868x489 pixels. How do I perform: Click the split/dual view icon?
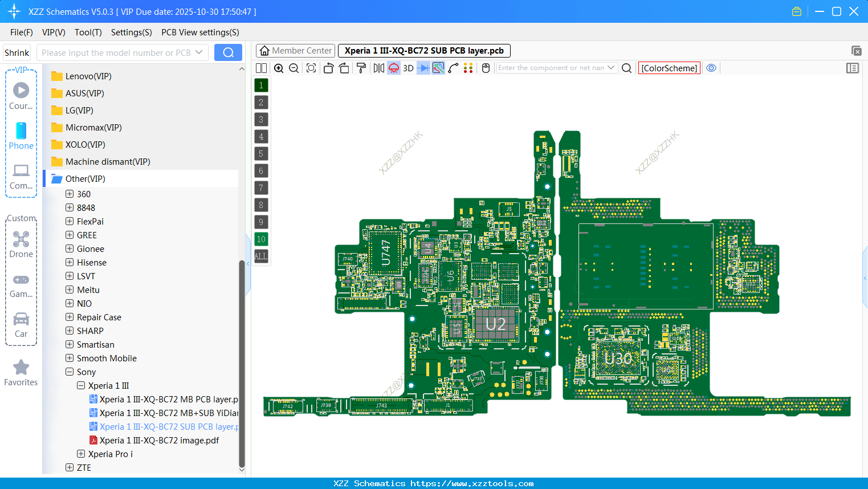point(261,68)
